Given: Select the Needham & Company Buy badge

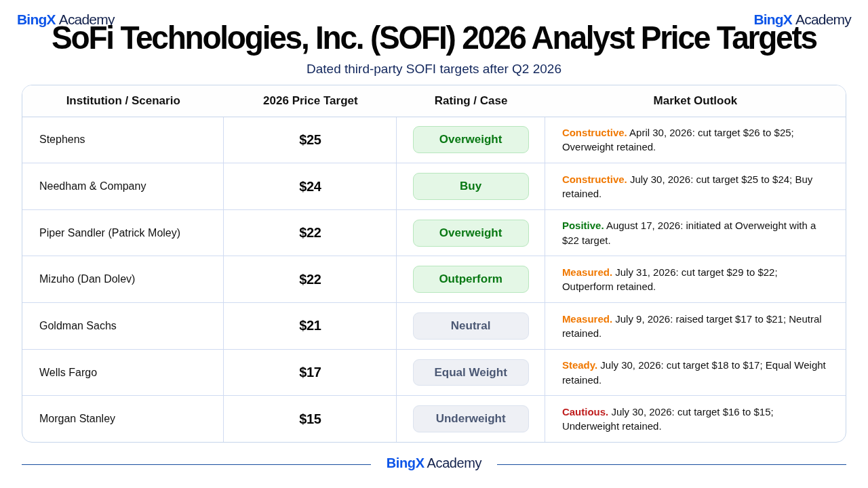Looking at the screenshot, I should (471, 186).
